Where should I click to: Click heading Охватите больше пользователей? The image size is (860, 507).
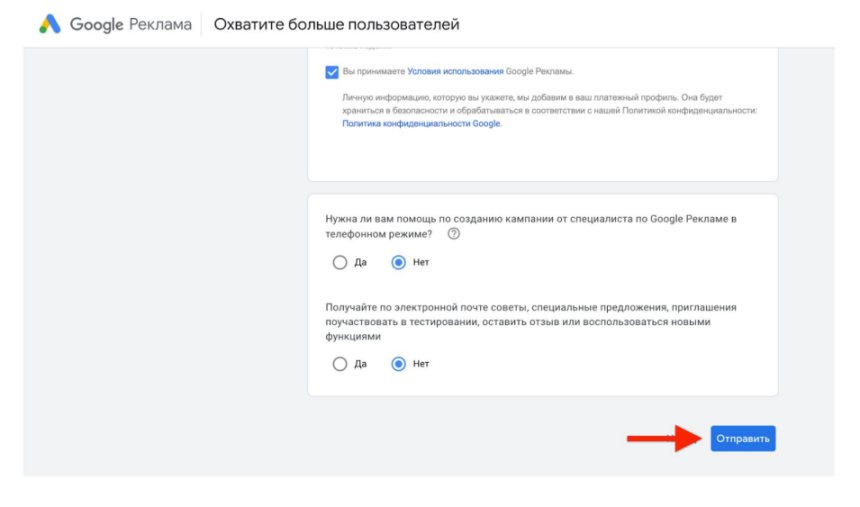336,25
